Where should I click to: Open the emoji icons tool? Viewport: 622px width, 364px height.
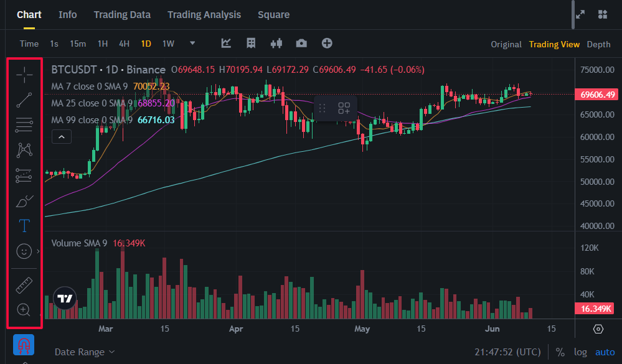pyautogui.click(x=24, y=251)
